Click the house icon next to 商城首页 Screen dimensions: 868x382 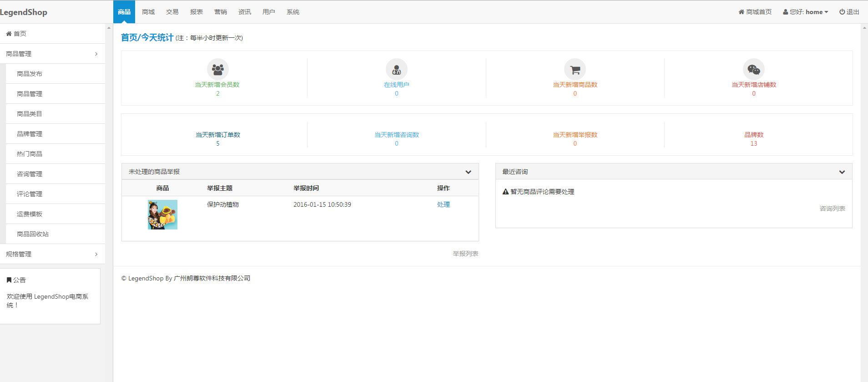(741, 12)
